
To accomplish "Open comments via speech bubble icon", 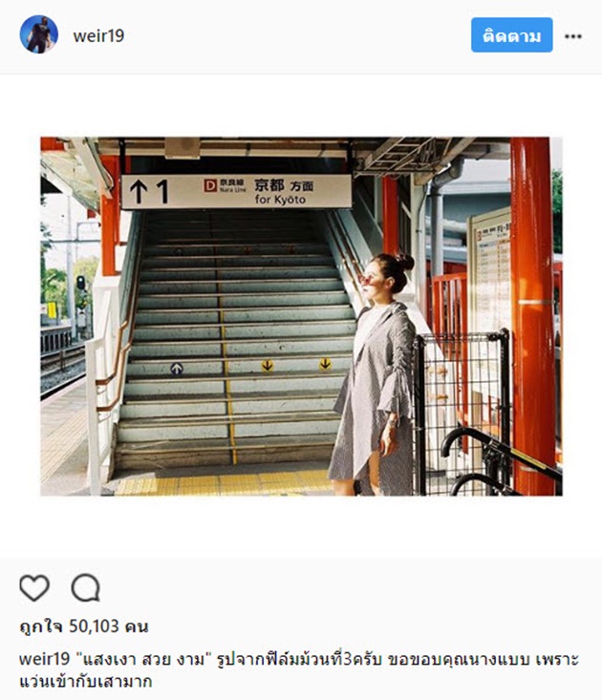I will (85, 587).
